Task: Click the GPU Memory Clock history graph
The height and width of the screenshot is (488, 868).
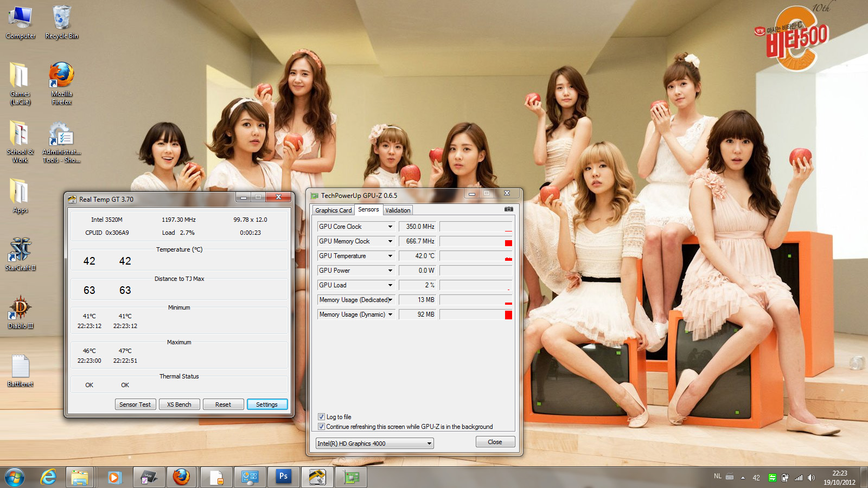Action: (476, 241)
